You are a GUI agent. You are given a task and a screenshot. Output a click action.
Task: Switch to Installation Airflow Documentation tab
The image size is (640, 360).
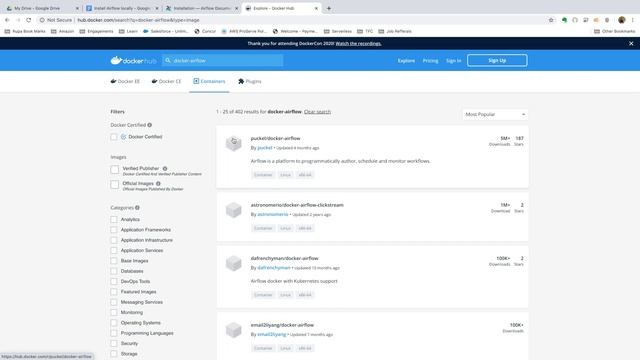click(x=202, y=8)
